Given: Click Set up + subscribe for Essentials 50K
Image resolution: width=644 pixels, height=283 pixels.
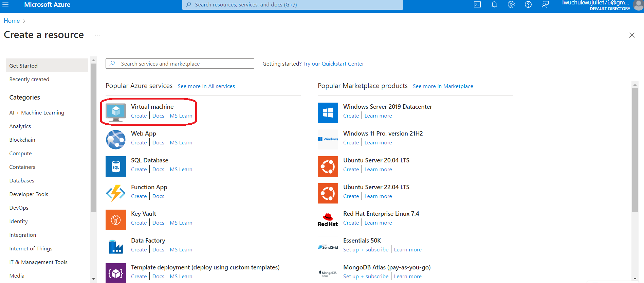Looking at the screenshot, I should pyautogui.click(x=366, y=250).
